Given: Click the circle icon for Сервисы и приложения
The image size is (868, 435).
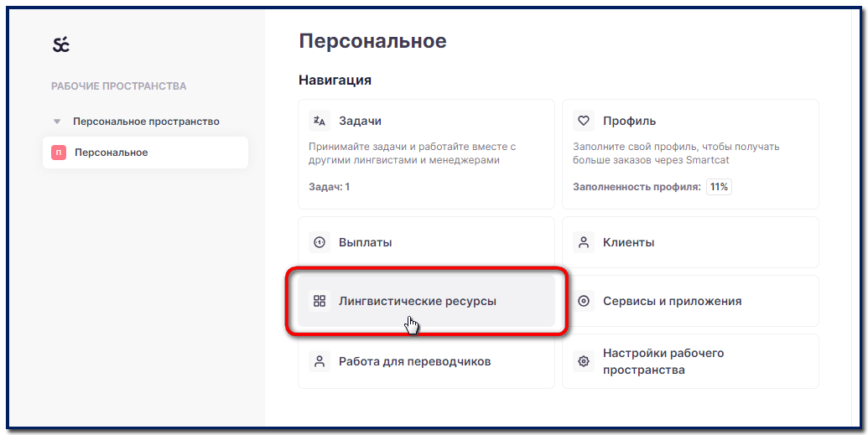Looking at the screenshot, I should click(584, 301).
